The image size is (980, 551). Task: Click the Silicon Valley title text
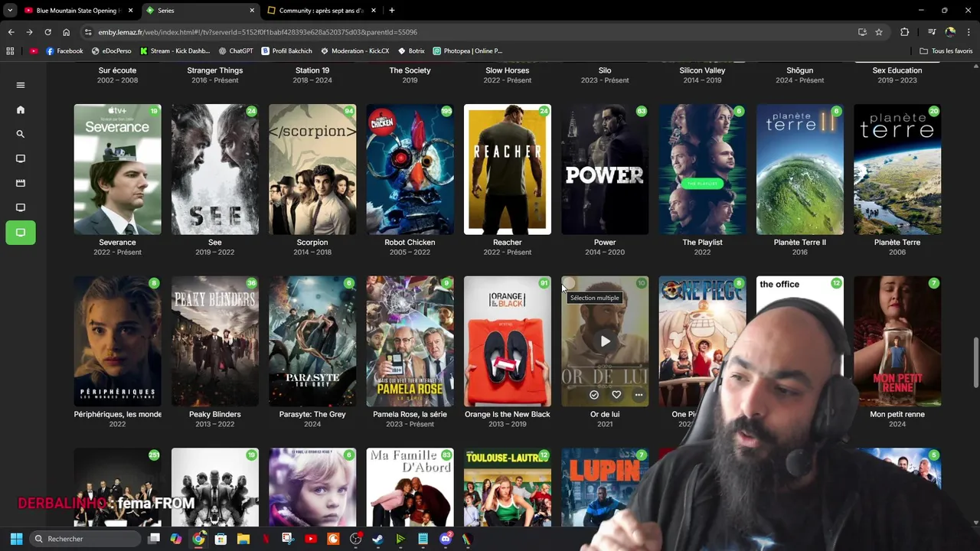(x=702, y=70)
